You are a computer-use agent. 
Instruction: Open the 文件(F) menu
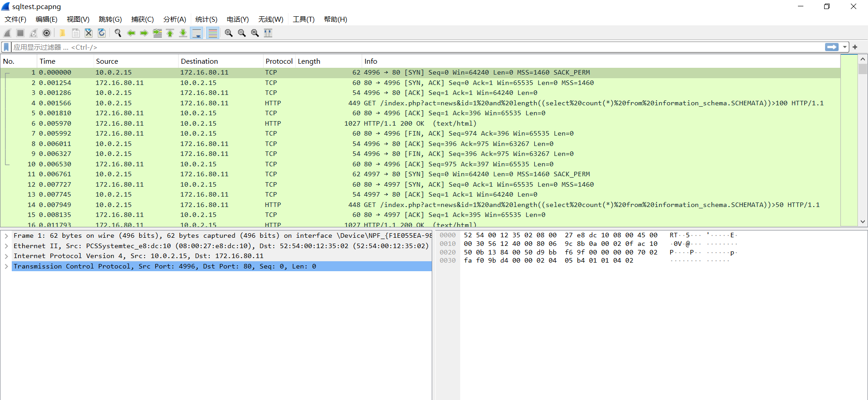[15, 19]
